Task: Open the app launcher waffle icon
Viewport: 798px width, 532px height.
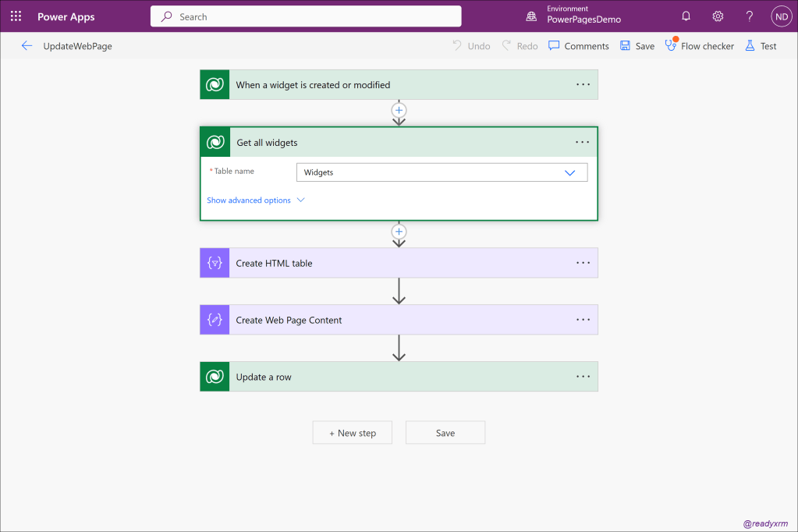Action: click(x=16, y=16)
